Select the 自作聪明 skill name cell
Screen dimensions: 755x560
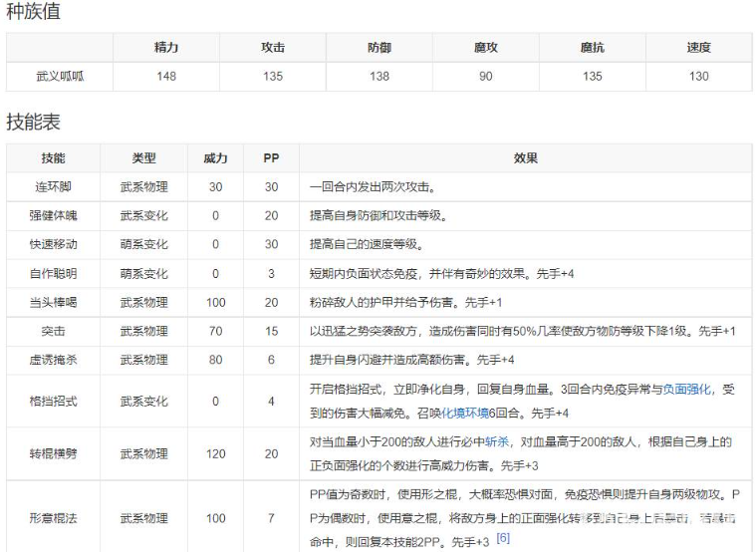(x=53, y=273)
